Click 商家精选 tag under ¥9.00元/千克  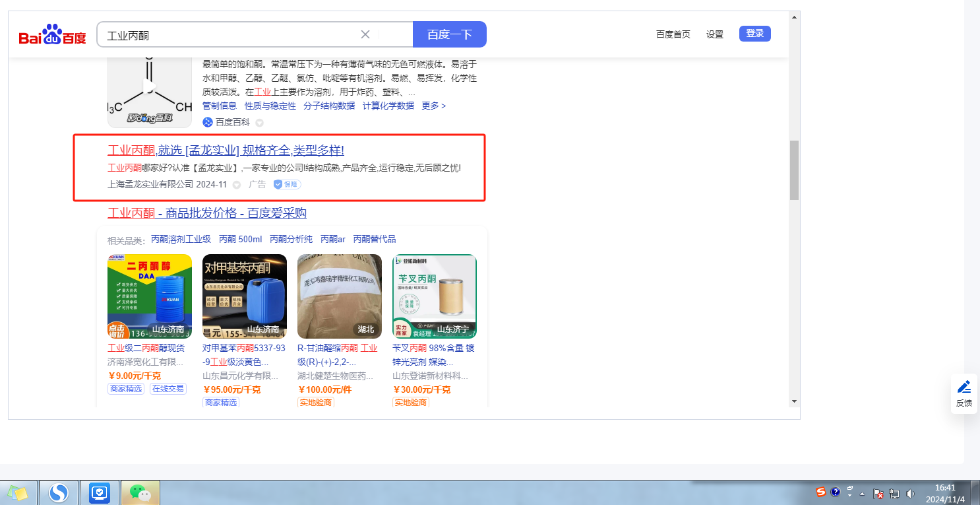126,389
